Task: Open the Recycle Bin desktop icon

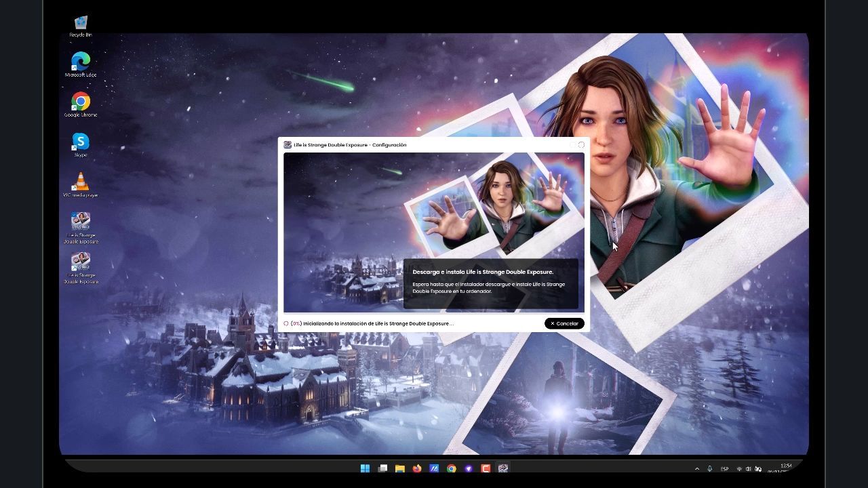Action: (x=81, y=26)
